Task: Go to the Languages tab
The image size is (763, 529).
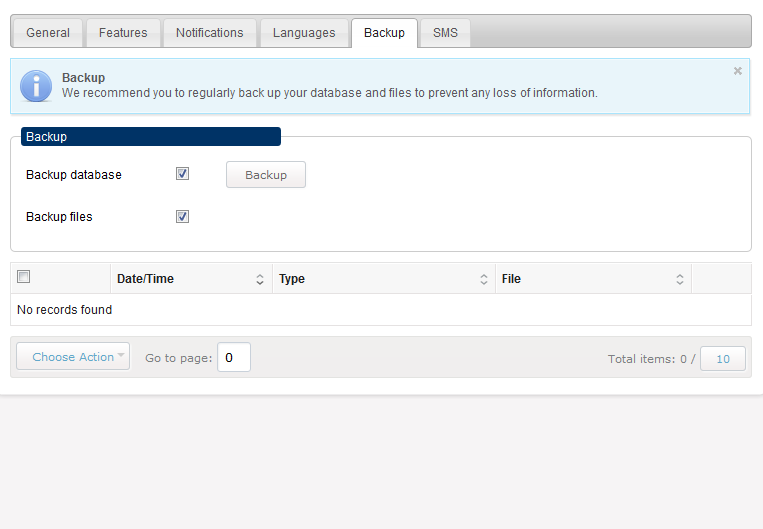Action: click(x=304, y=33)
